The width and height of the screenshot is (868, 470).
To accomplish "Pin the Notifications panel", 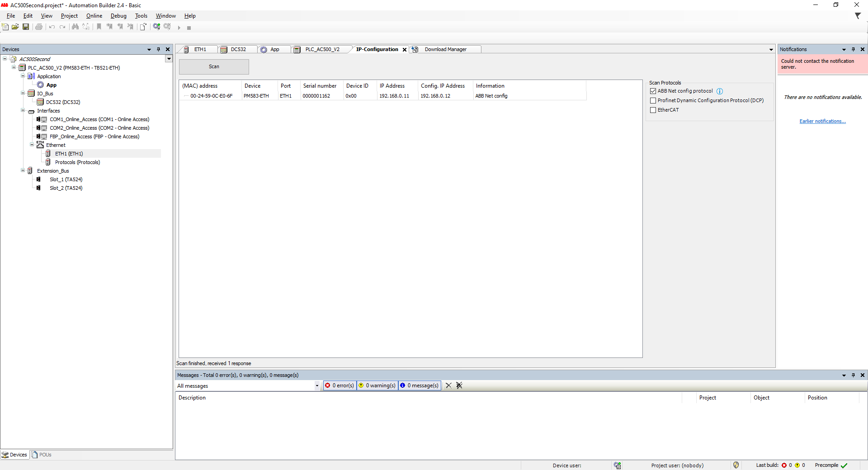I will click(854, 49).
